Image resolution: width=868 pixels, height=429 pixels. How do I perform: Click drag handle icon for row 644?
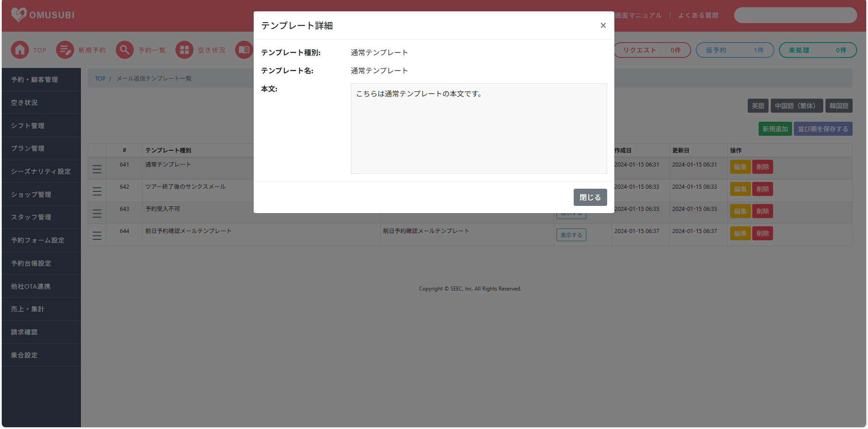pyautogui.click(x=97, y=236)
